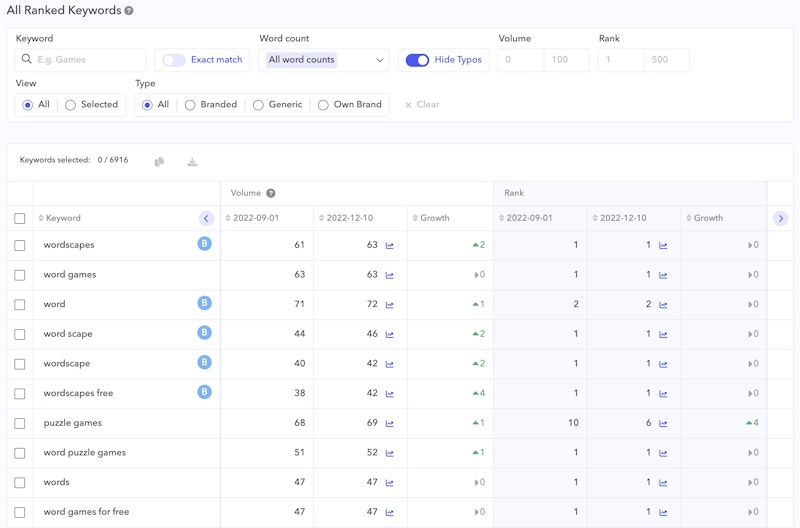Choose the Selected view radio option
This screenshot has width=800, height=528.
[71, 105]
